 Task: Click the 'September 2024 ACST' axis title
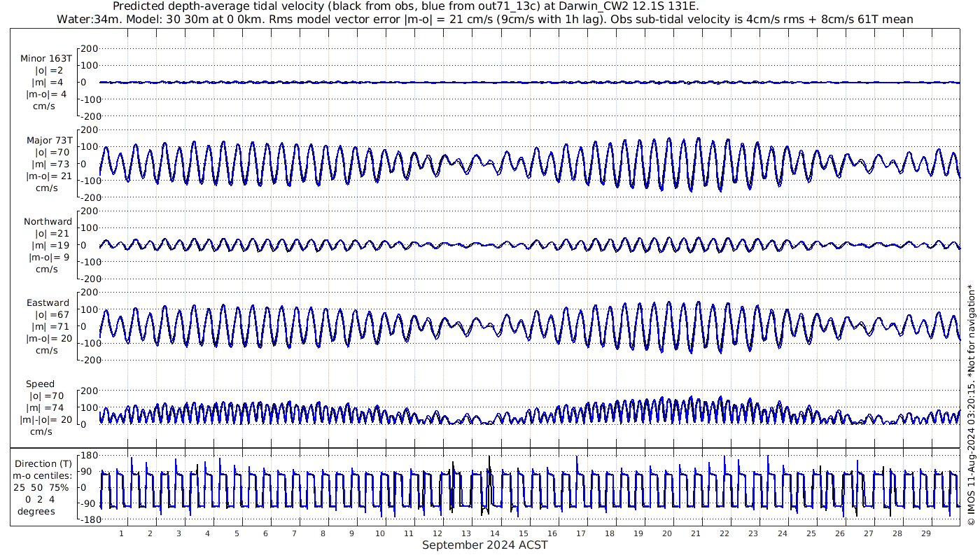(484, 545)
